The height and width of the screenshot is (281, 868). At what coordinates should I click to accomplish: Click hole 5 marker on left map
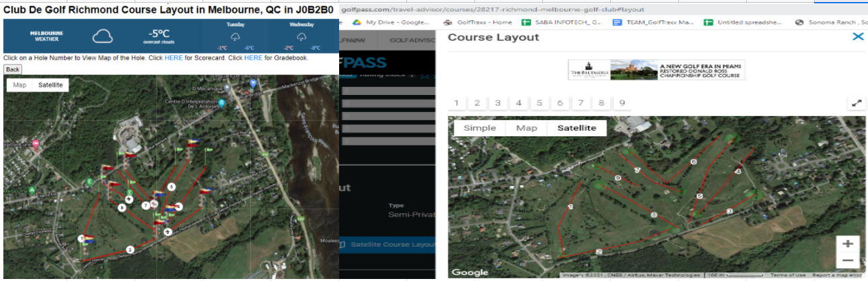[x=172, y=186]
